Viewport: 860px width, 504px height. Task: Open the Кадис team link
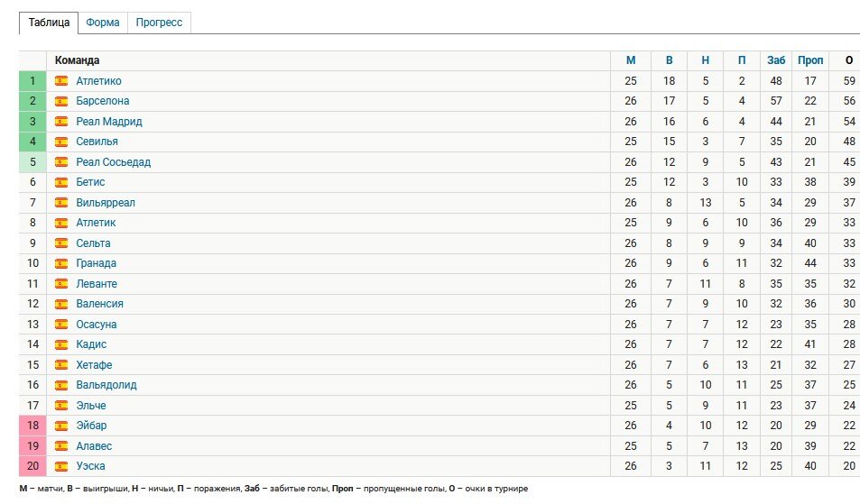click(91, 344)
